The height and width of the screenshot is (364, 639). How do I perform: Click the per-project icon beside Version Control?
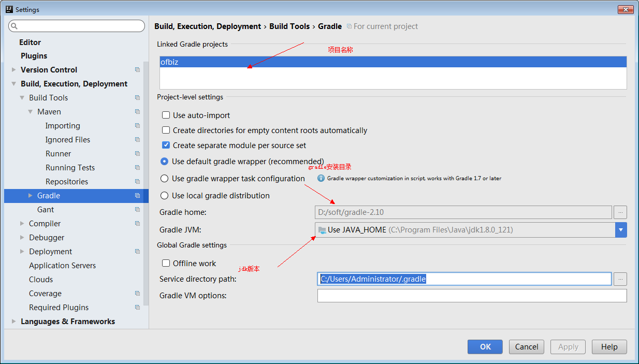(137, 70)
